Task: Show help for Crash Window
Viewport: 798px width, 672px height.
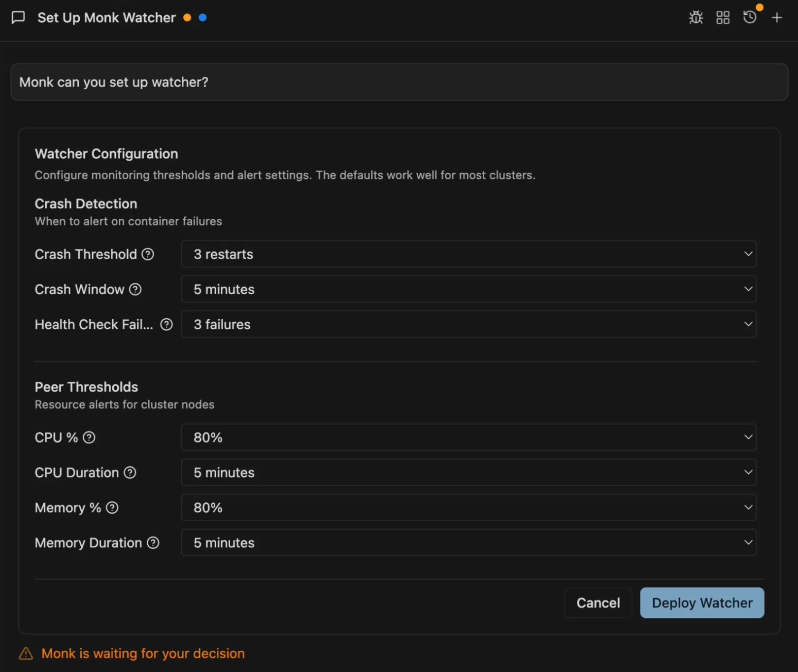Action: 135,289
